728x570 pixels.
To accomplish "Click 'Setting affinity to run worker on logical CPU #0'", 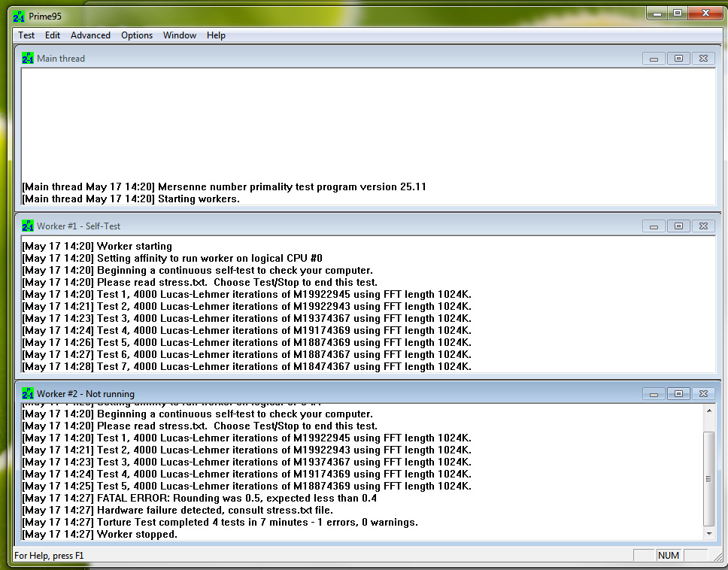I will [172, 258].
